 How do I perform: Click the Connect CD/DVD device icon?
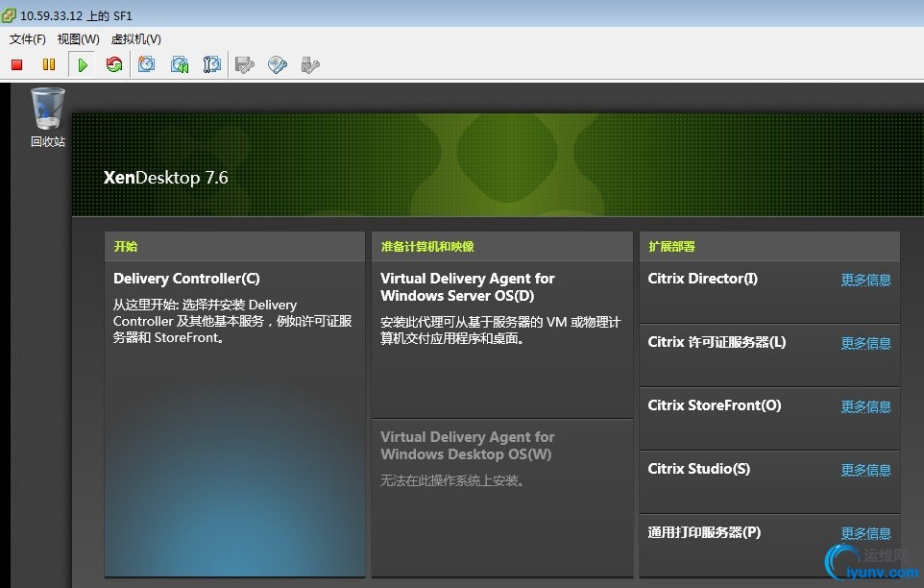(x=278, y=64)
